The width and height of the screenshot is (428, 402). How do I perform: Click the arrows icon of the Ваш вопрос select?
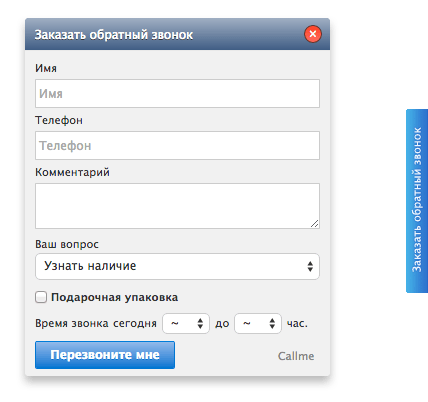(310, 266)
